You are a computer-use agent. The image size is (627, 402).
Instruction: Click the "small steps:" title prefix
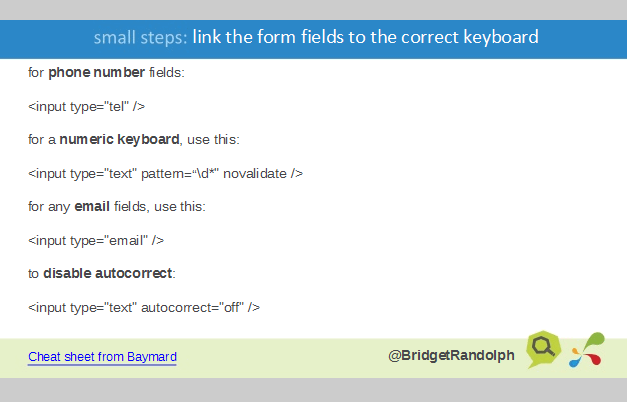[x=140, y=38]
